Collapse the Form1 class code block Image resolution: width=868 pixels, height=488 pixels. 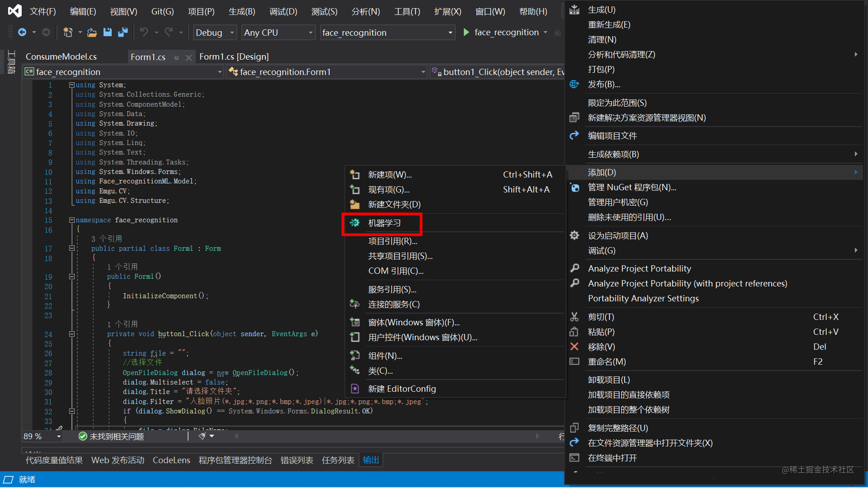[x=71, y=248]
